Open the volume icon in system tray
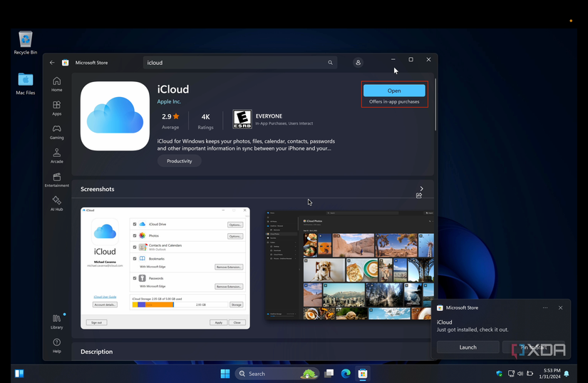588x383 pixels. (520, 374)
